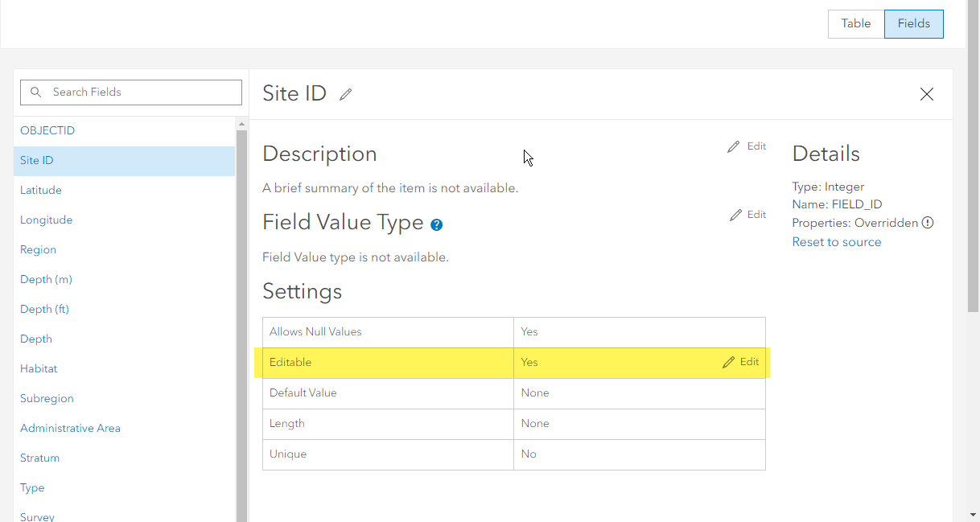Click the field list scrollbar thumb
980x522 pixels.
[x=241, y=322]
